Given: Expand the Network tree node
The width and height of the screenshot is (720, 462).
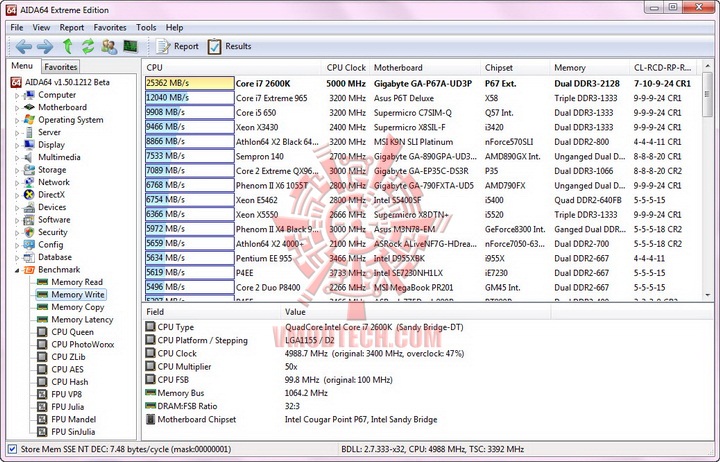Looking at the screenshot, I should click(17, 183).
